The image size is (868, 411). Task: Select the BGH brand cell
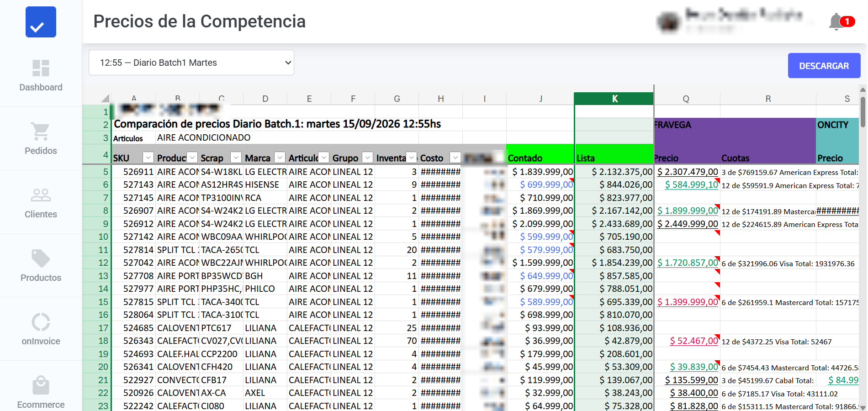pyautogui.click(x=265, y=276)
